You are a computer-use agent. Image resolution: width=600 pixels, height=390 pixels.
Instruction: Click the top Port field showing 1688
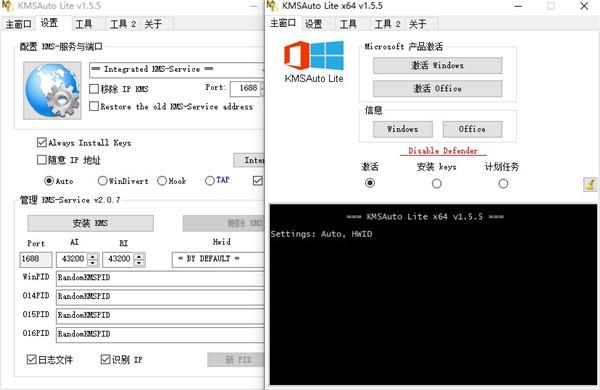click(245, 88)
